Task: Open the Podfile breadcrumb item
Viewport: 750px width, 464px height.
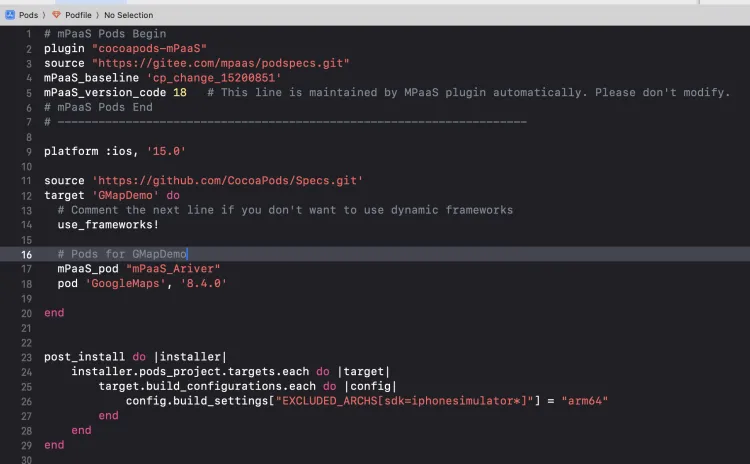Action: click(x=78, y=15)
